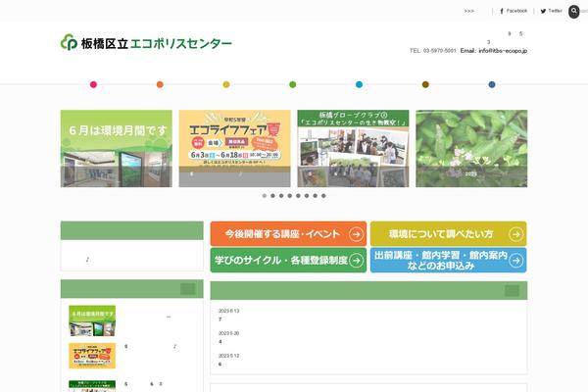Screen dimensions: 588x392
Task: Open the green leaves photo slide
Action: pyautogui.click(x=471, y=149)
